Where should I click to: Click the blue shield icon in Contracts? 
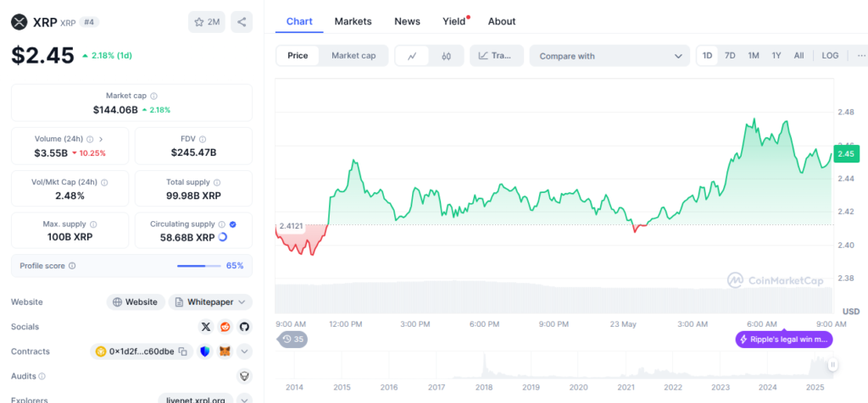point(205,351)
